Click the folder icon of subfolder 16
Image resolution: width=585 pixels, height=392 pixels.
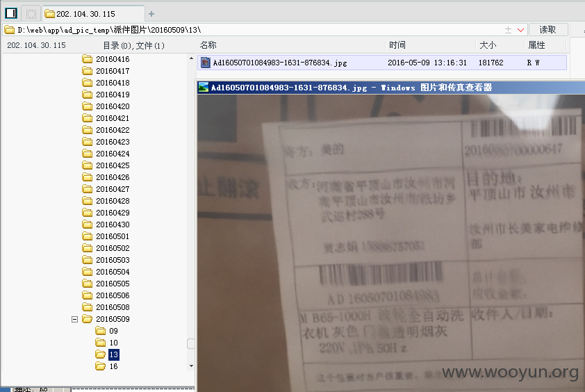pos(101,366)
